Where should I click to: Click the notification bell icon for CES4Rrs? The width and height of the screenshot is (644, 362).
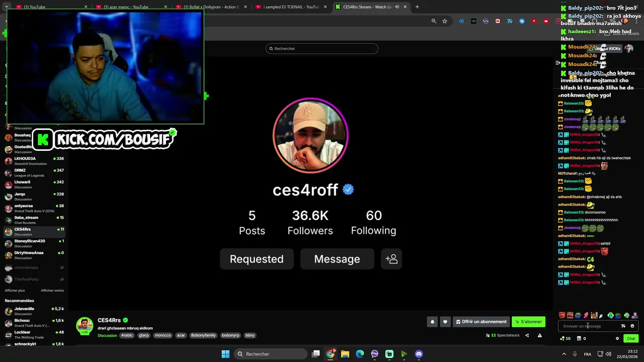coord(432,322)
